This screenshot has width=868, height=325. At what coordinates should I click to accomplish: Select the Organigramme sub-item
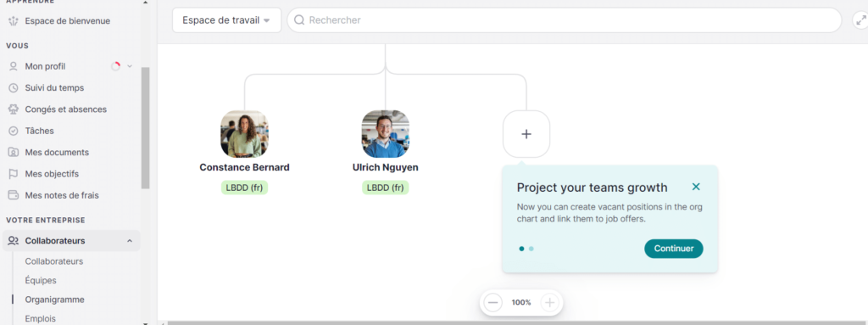coord(54,300)
